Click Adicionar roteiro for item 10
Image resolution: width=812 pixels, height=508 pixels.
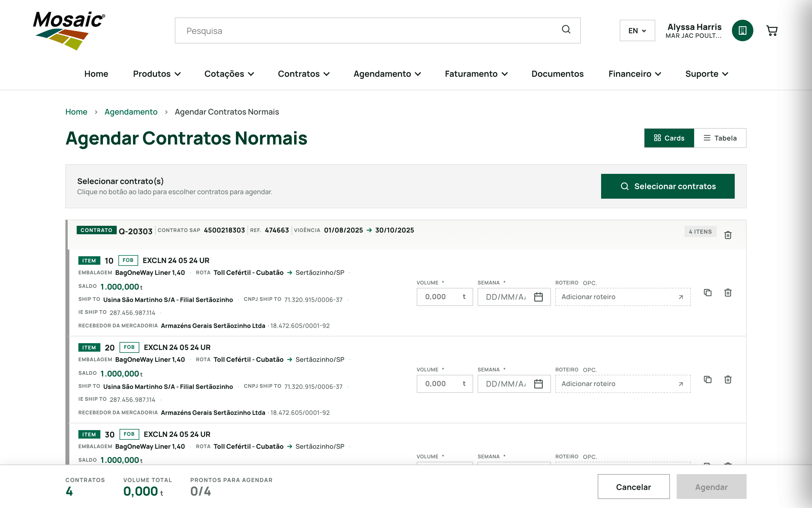point(623,297)
